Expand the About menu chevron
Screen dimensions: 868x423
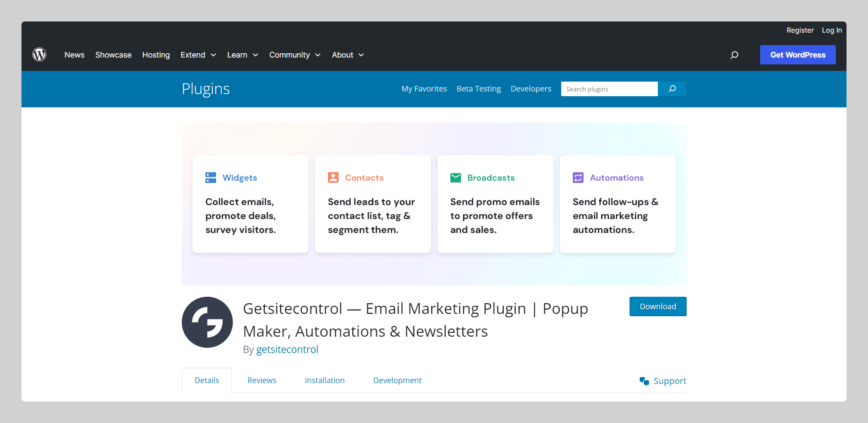(x=361, y=55)
